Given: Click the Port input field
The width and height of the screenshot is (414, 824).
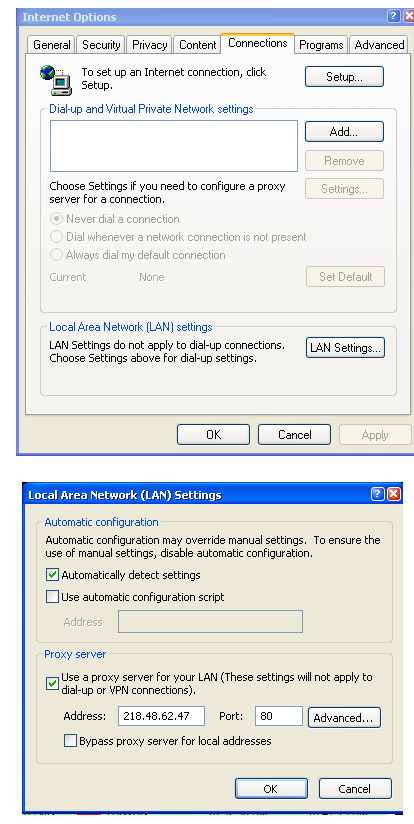Looking at the screenshot, I should pos(278,716).
